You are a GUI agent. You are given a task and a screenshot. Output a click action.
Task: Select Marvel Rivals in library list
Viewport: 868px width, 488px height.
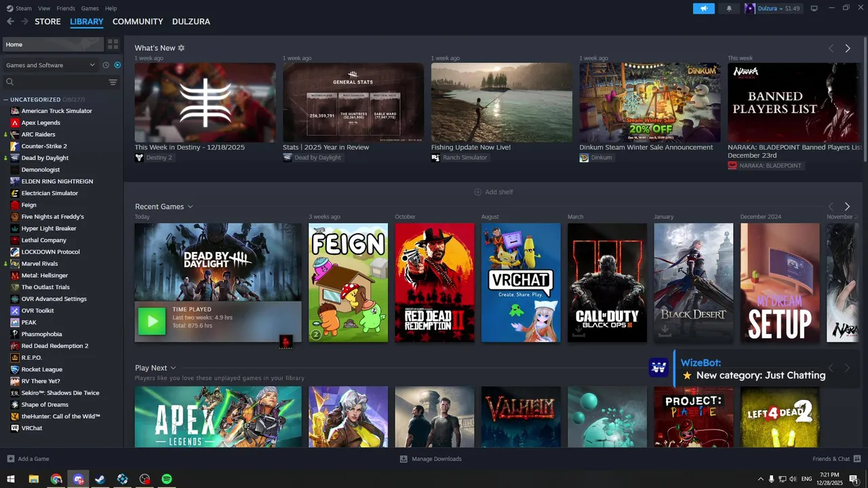pyautogui.click(x=39, y=264)
